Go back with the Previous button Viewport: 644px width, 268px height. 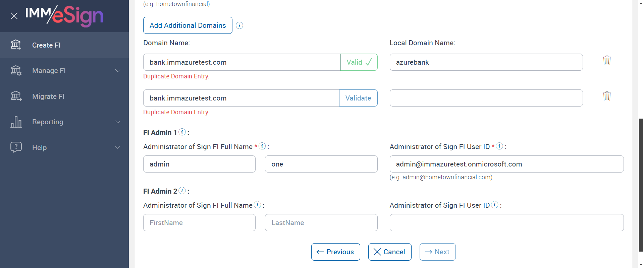pyautogui.click(x=335, y=252)
